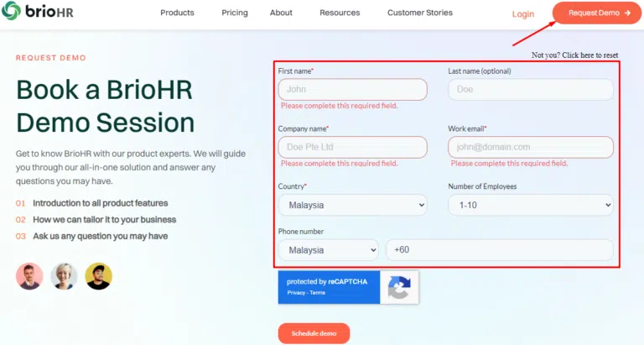
Task: Open Customer Stories page
Action: 420,13
